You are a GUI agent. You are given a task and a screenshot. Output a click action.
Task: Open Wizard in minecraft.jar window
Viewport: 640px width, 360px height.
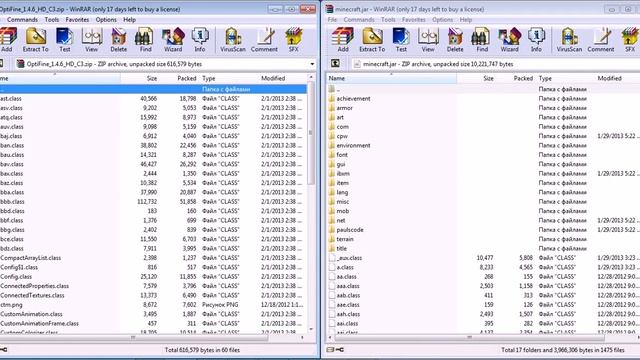pos(509,40)
